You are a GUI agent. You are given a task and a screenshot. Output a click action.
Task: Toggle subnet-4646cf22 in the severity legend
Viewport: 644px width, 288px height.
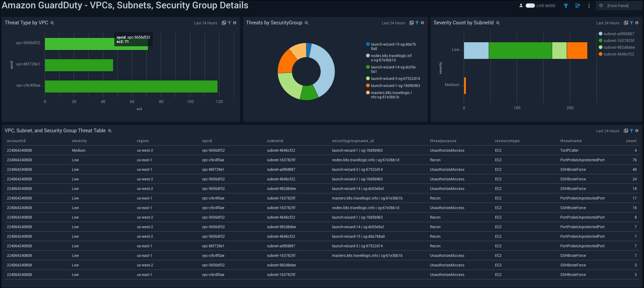[x=617, y=54]
